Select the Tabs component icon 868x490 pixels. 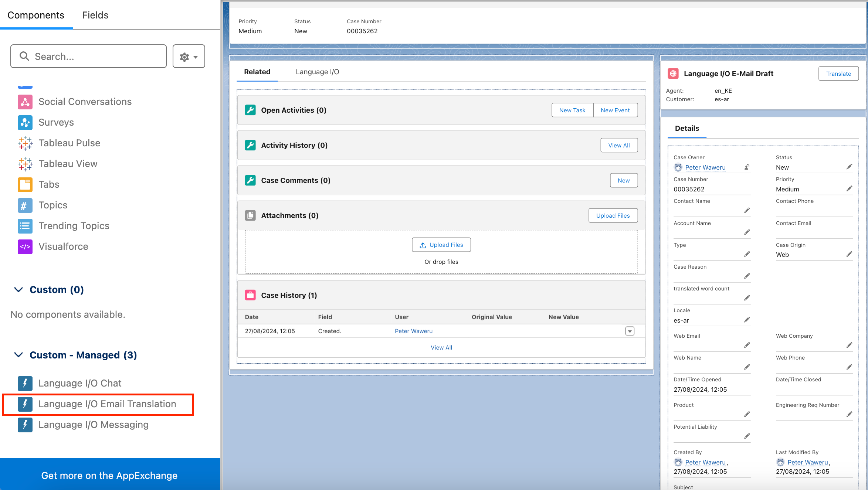(x=25, y=184)
